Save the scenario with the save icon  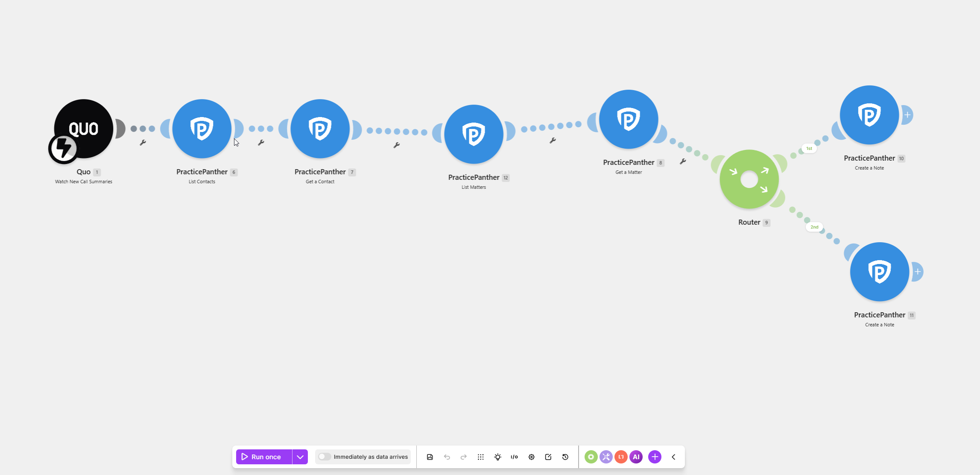click(430, 457)
